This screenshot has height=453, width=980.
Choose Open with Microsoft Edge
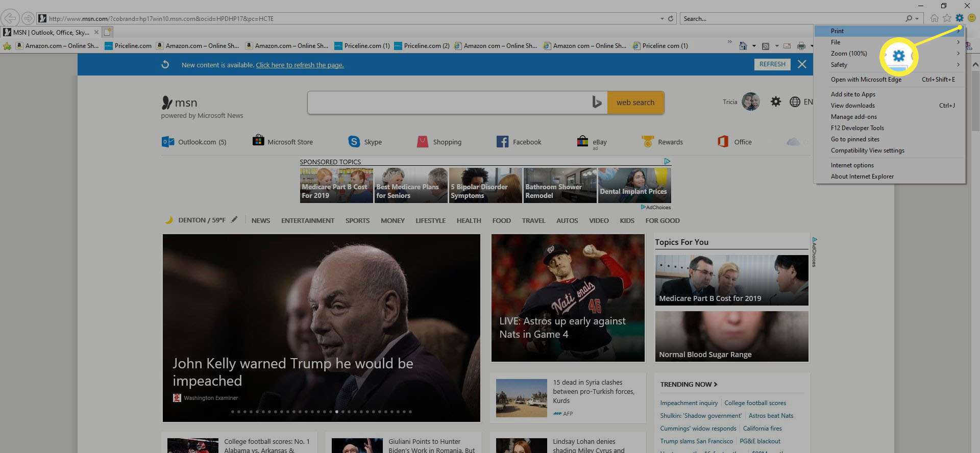point(890,79)
